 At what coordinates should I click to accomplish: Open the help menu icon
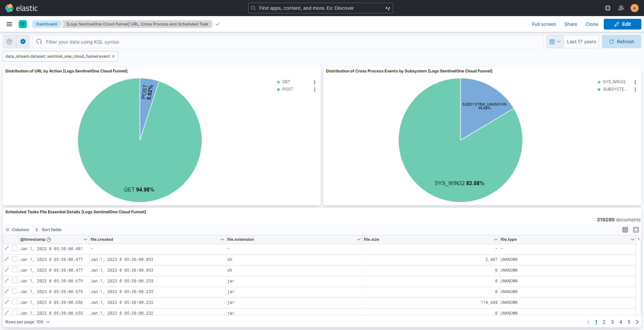tap(608, 8)
